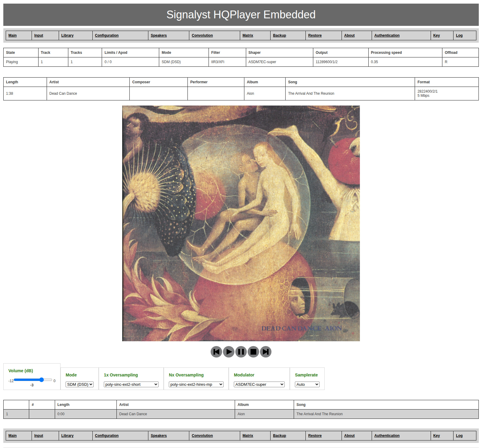Image resolution: width=483 pixels, height=448 pixels.
Task: Click 'Dead Can Dance' in the now-playing Artist cell
Action: pyautogui.click(x=63, y=94)
